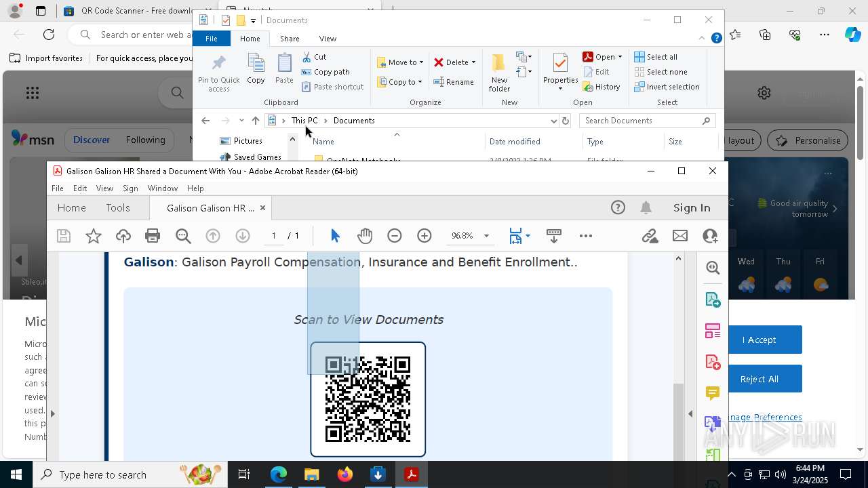868x488 pixels.
Task: Expand the Delete dropdown arrow in Explorer
Action: 473,62
